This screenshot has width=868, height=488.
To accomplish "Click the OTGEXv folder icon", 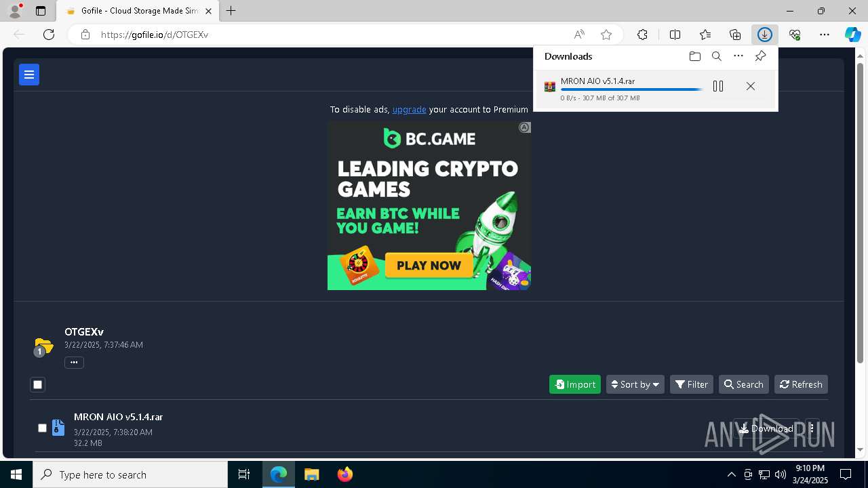I will 43,346.
